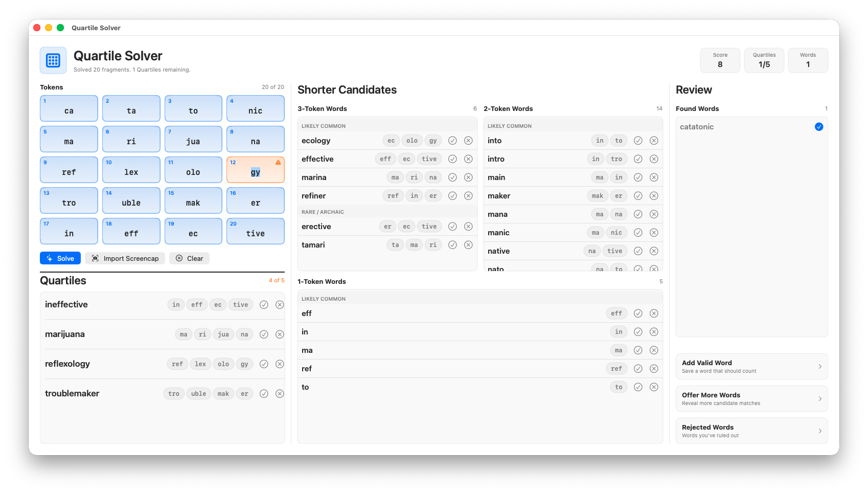Select token 18 'eff' field
The image size is (868, 493).
(x=131, y=231)
